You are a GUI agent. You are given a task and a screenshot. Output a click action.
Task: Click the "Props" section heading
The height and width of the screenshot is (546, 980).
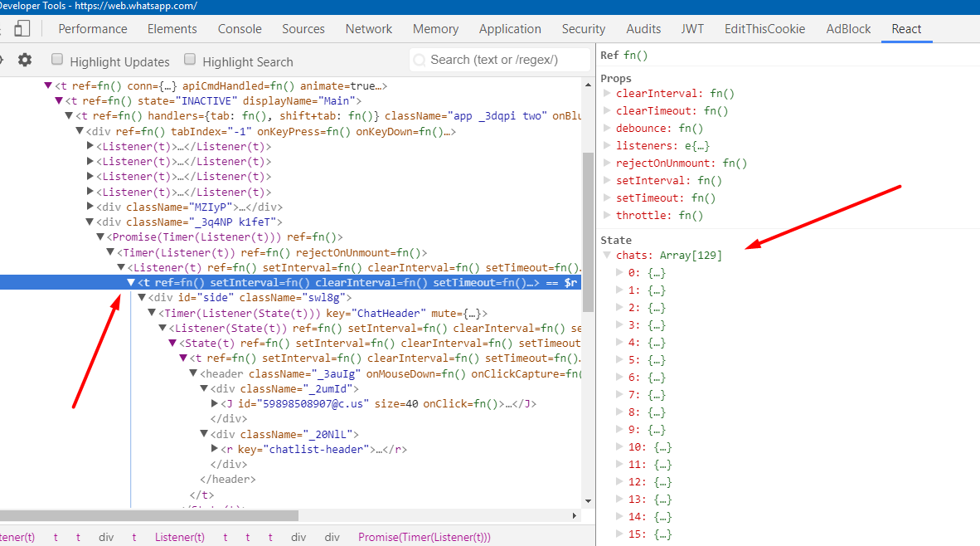pos(616,78)
